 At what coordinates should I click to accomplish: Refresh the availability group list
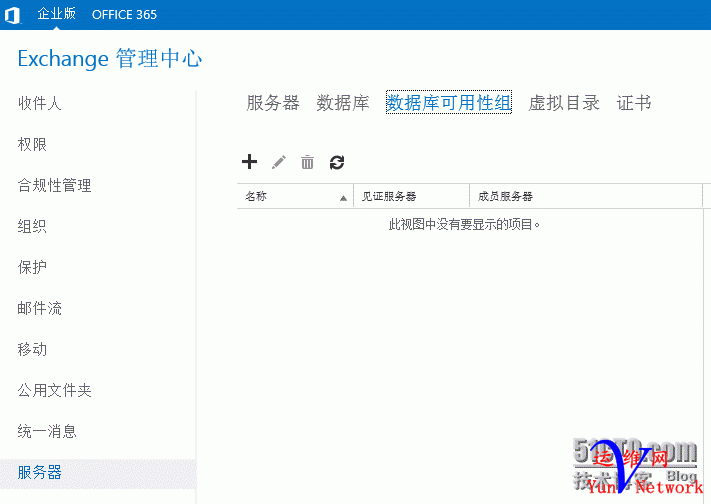tap(337, 162)
